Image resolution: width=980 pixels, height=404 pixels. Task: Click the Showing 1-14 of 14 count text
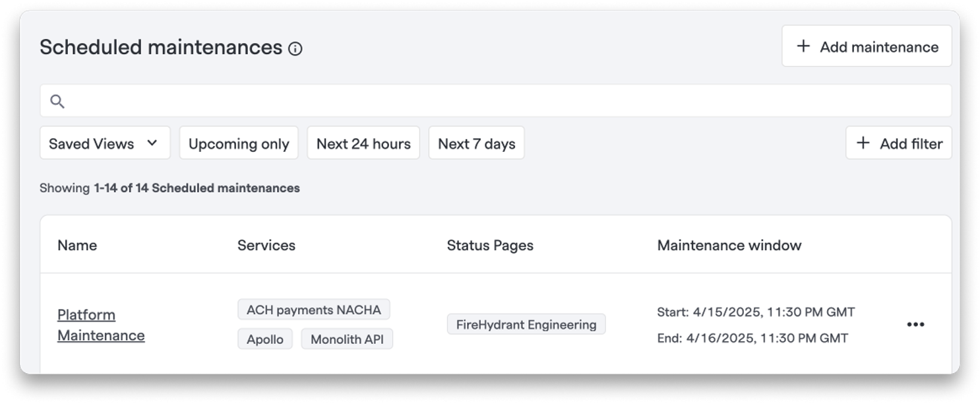point(169,188)
